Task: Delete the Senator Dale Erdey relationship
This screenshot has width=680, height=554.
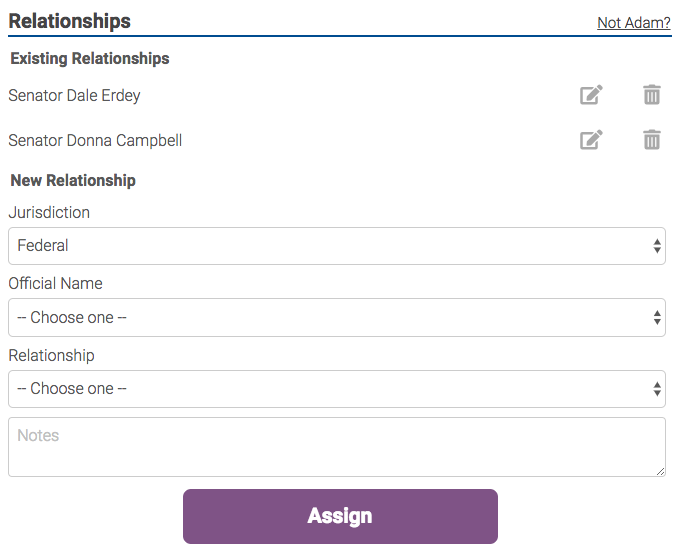Action: 652,96
